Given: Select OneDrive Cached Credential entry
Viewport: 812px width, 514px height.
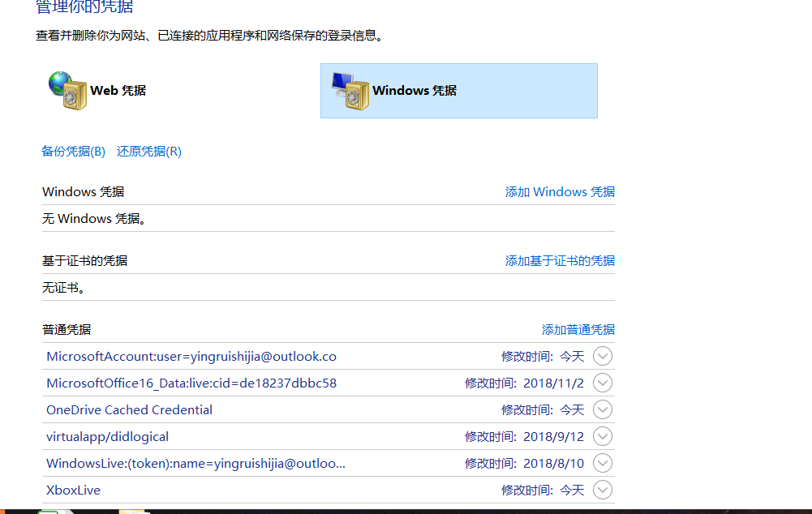Looking at the screenshot, I should coord(130,410).
